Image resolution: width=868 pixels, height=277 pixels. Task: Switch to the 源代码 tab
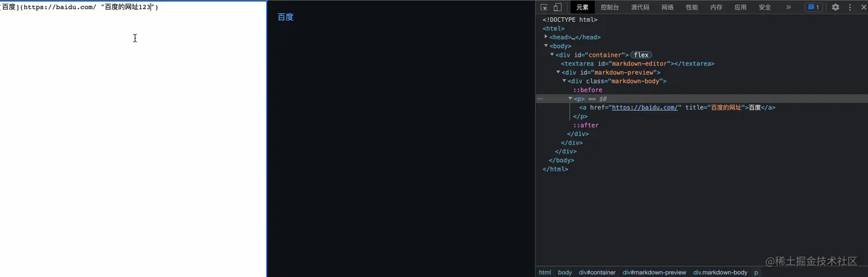(640, 7)
